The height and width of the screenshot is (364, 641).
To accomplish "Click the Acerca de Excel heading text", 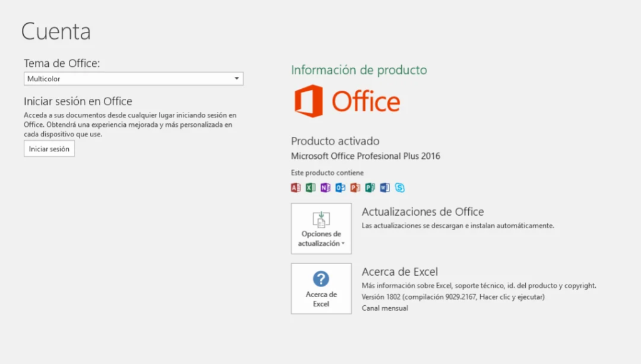I will click(400, 271).
